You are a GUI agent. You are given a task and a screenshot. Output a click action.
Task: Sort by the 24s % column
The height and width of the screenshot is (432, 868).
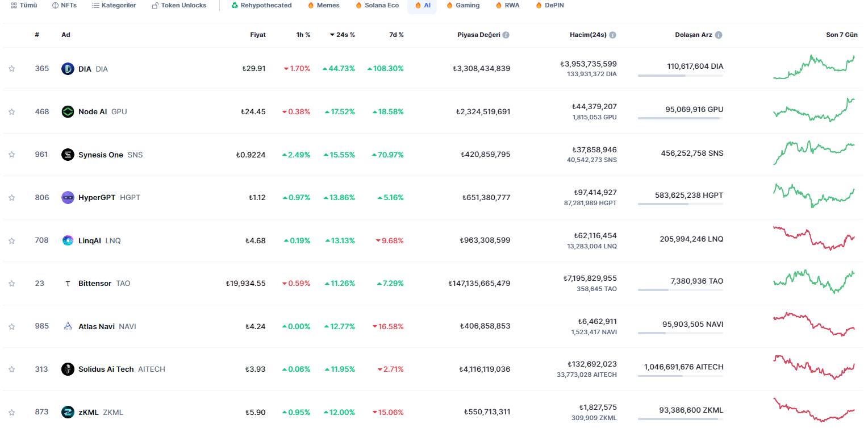tap(343, 35)
